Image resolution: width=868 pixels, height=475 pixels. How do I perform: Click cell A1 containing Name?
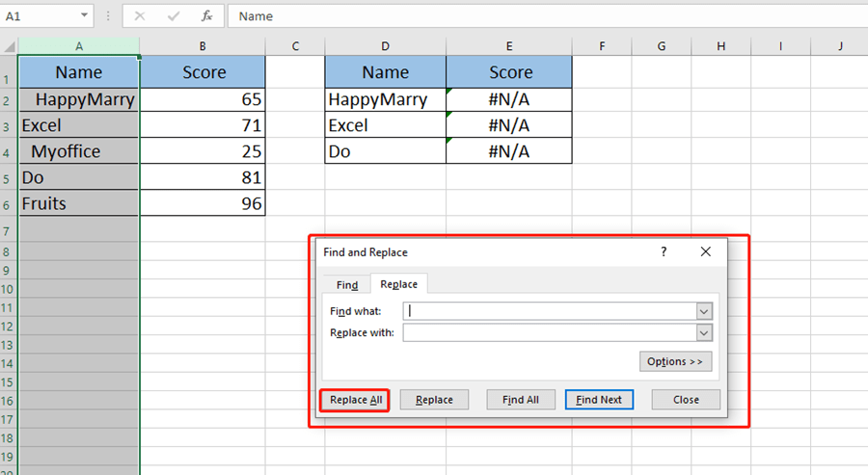(79, 72)
